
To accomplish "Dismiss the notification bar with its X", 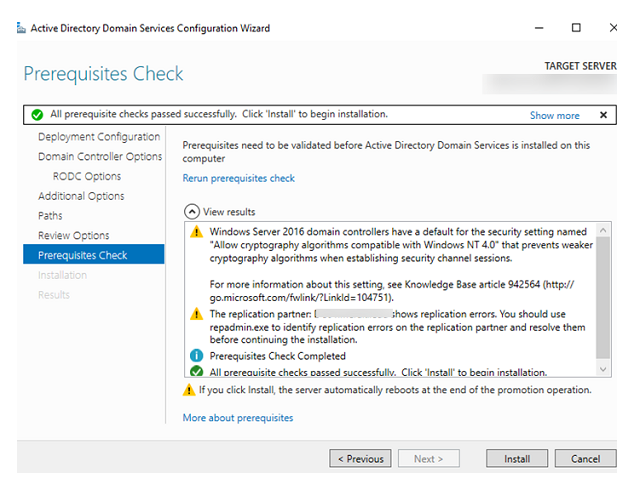I will 603,115.
